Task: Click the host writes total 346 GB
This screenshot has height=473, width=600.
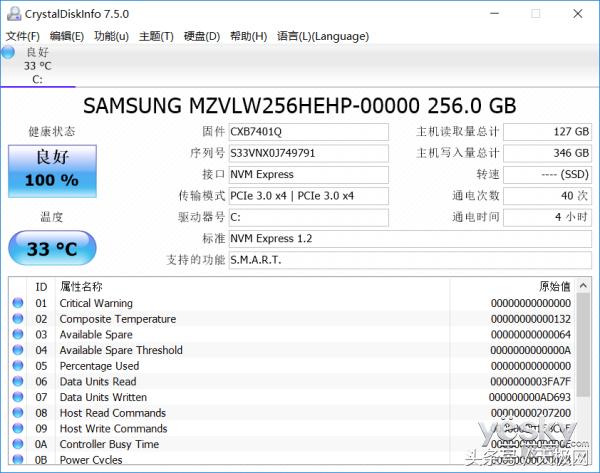Action: [x=548, y=153]
